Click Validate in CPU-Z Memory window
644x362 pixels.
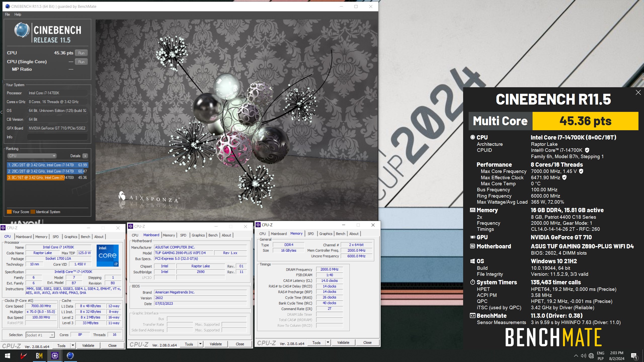point(343,342)
